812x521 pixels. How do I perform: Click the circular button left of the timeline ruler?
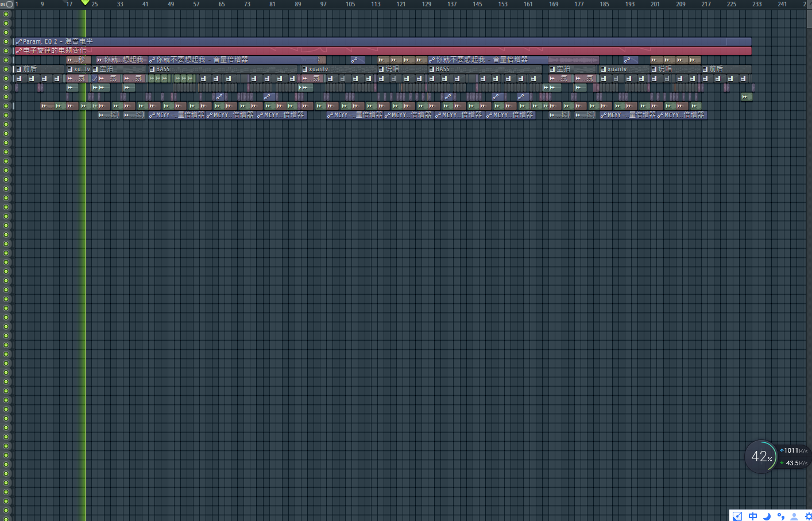tap(9, 4)
